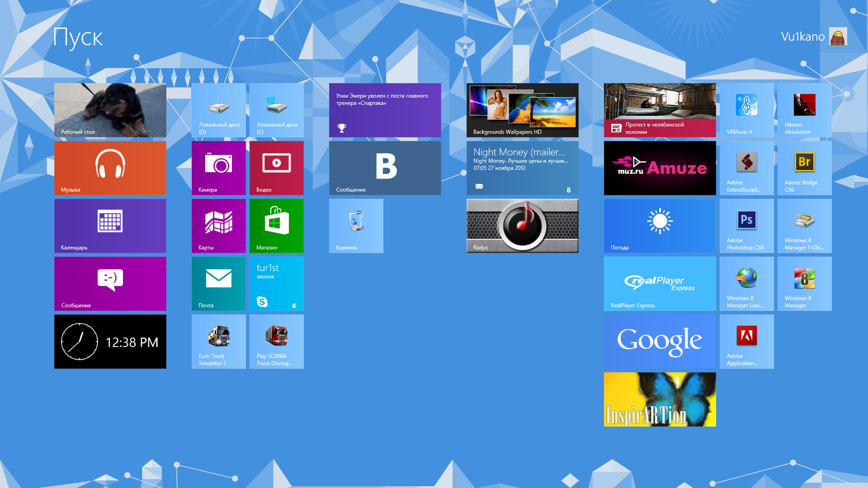868x488 pixels.
Task: Launch Adobe Bridge CS6 app
Action: pyautogui.click(x=804, y=168)
